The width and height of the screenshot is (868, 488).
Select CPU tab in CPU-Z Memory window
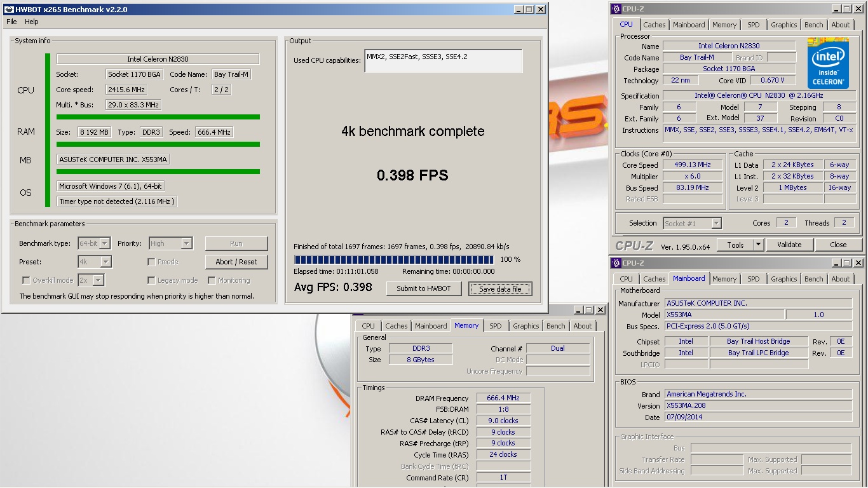369,326
